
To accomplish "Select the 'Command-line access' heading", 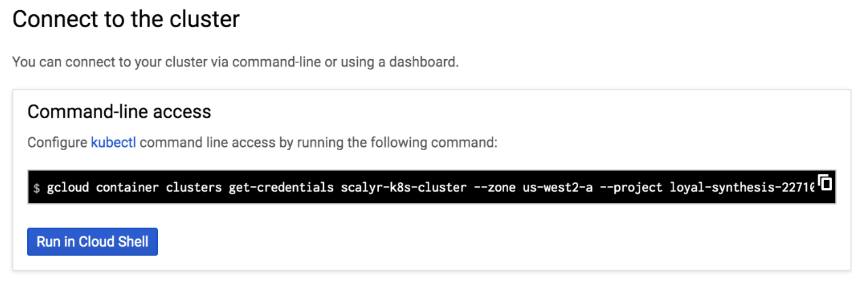I will pyautogui.click(x=119, y=111).
